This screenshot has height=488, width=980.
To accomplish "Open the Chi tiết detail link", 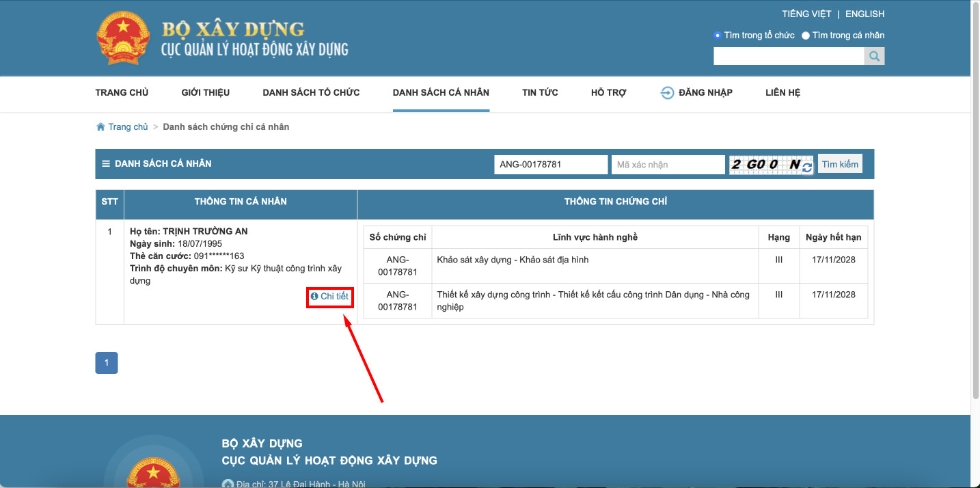I will 333,297.
